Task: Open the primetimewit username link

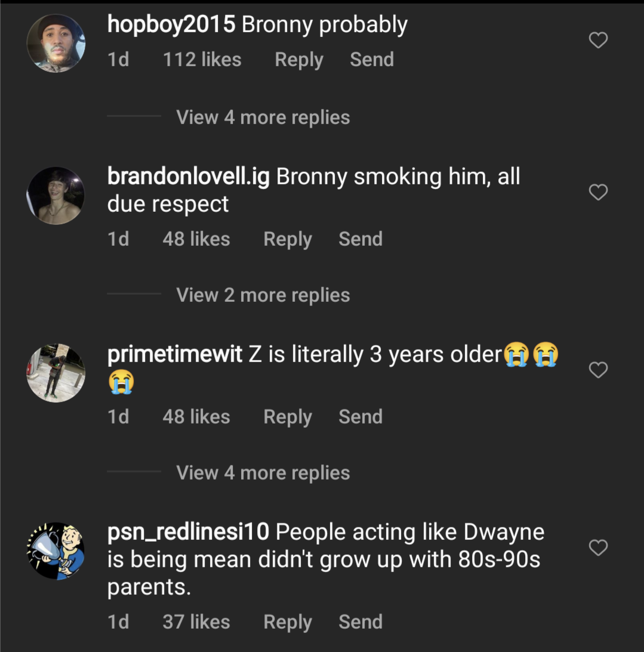Action: tap(174, 354)
